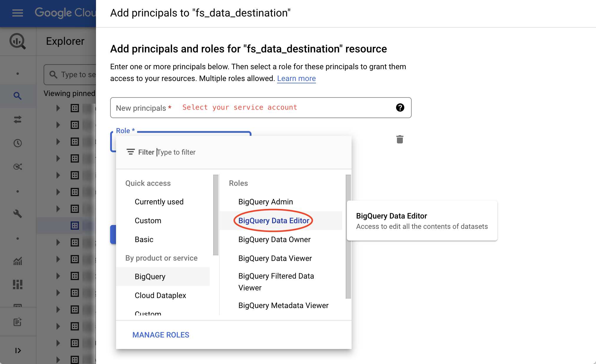
Task: Open the data transfers sidebar icon
Action: 18,119
